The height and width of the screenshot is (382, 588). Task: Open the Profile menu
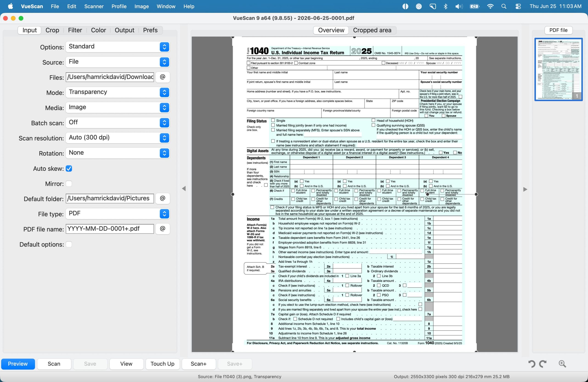(119, 6)
